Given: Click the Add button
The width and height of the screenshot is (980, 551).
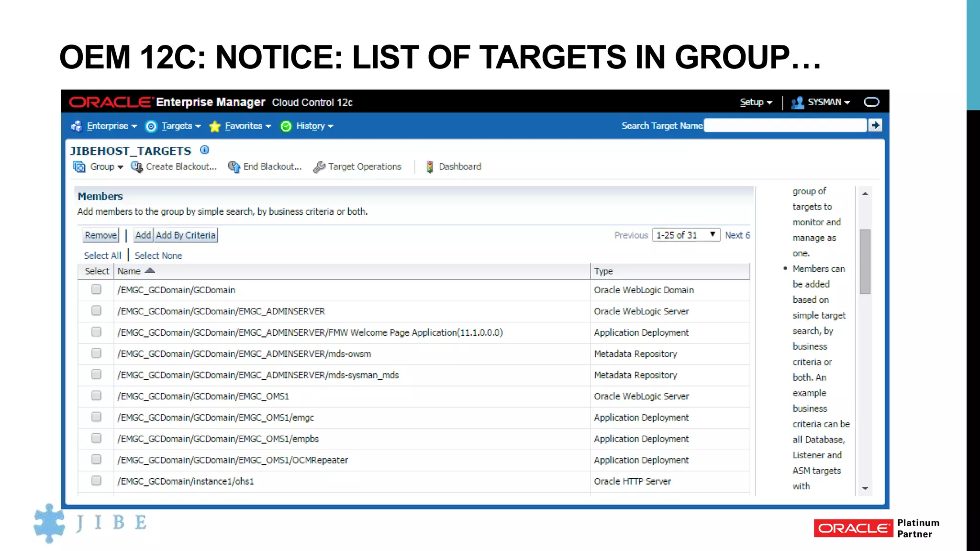Looking at the screenshot, I should [143, 235].
